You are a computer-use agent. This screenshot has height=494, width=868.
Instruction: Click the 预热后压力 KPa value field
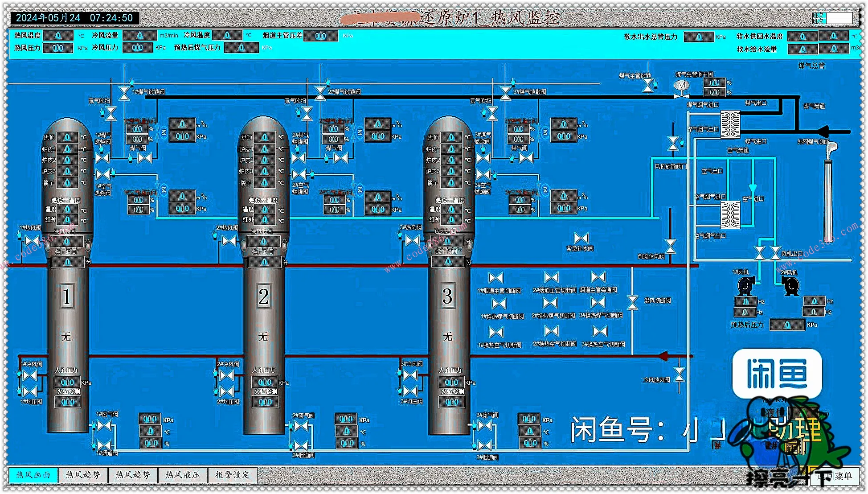pyautogui.click(x=787, y=325)
